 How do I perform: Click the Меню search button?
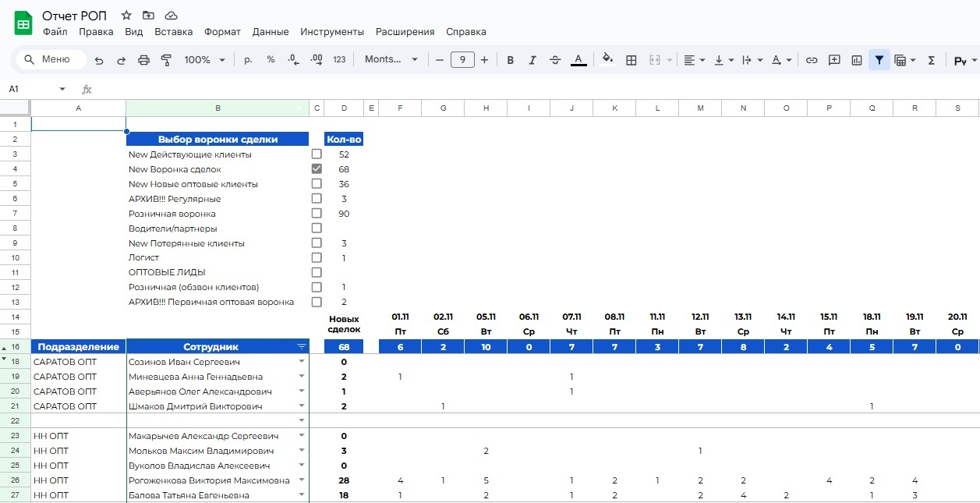coord(51,60)
